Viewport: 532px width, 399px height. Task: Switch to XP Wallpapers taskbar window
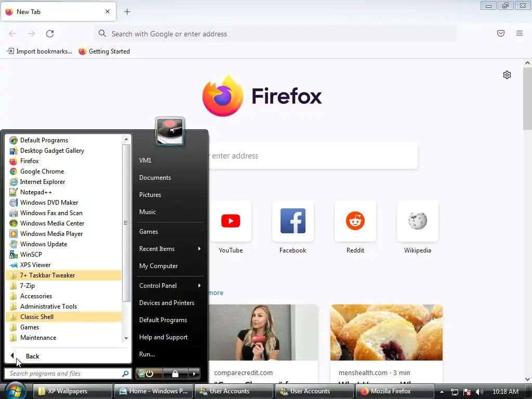point(73,391)
